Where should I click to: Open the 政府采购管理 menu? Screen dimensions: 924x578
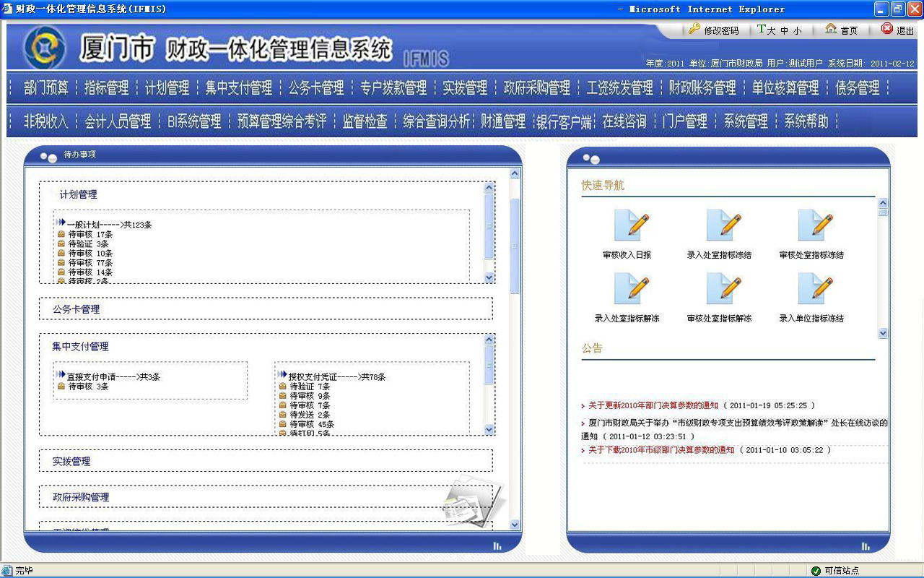click(x=536, y=88)
